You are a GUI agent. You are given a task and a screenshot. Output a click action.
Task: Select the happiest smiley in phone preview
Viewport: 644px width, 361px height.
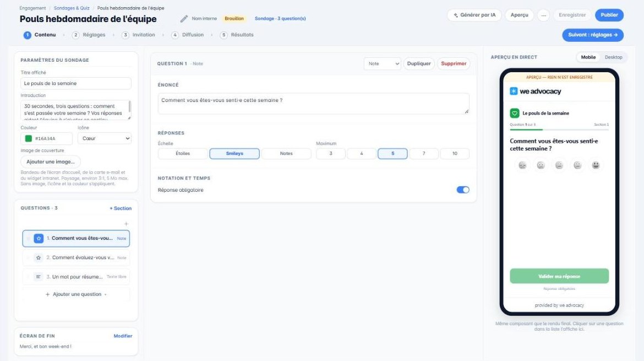pos(596,165)
